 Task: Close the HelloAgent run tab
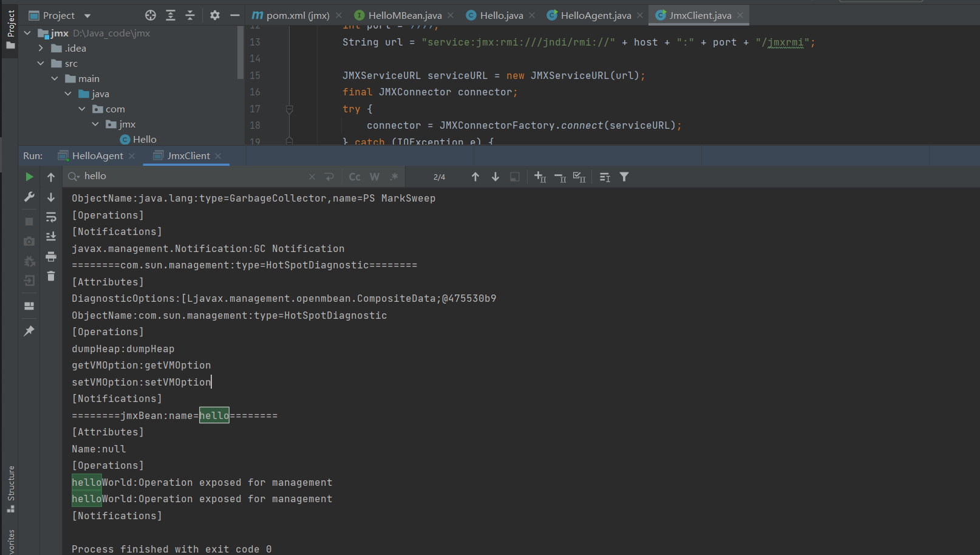132,156
